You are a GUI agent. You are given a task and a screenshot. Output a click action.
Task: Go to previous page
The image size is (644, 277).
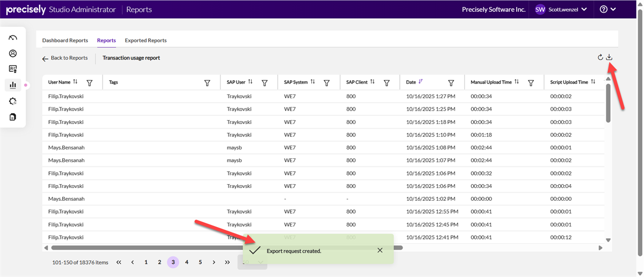[x=133, y=262]
